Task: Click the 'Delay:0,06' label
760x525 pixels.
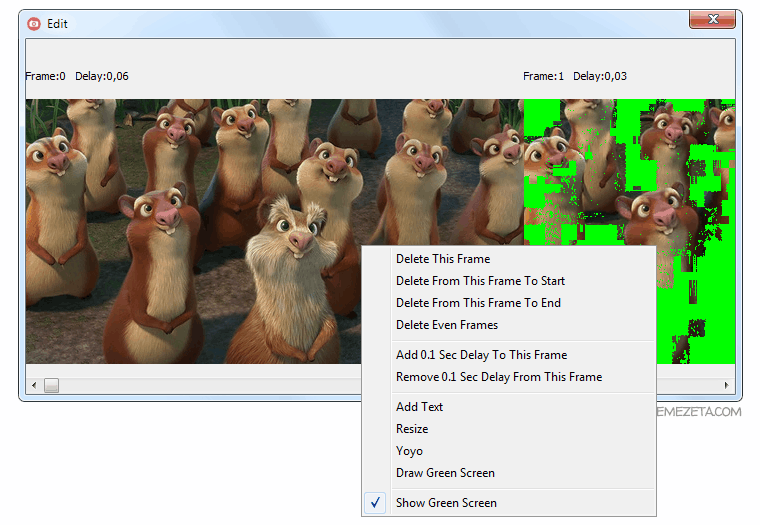Action: [x=102, y=76]
